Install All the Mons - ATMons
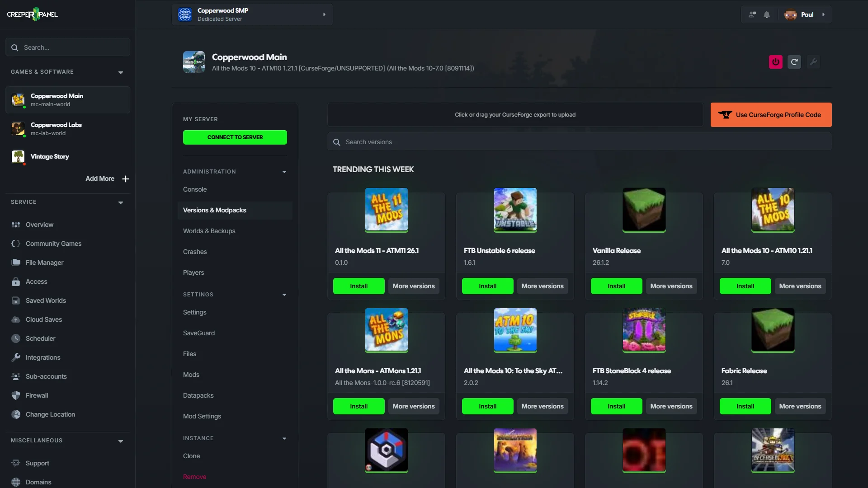 pyautogui.click(x=359, y=406)
